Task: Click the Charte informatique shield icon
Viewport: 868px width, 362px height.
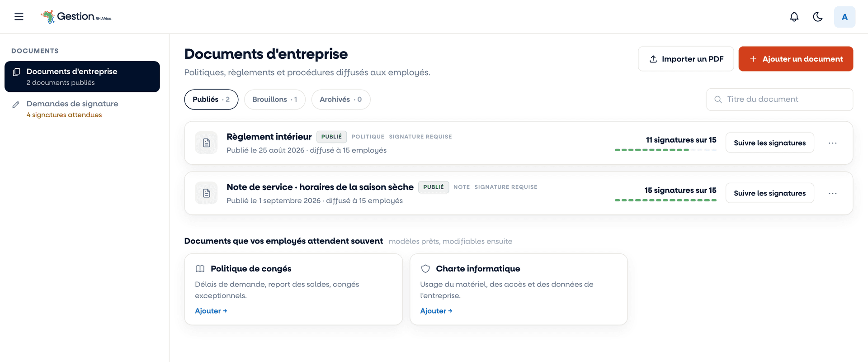Action: (x=425, y=269)
